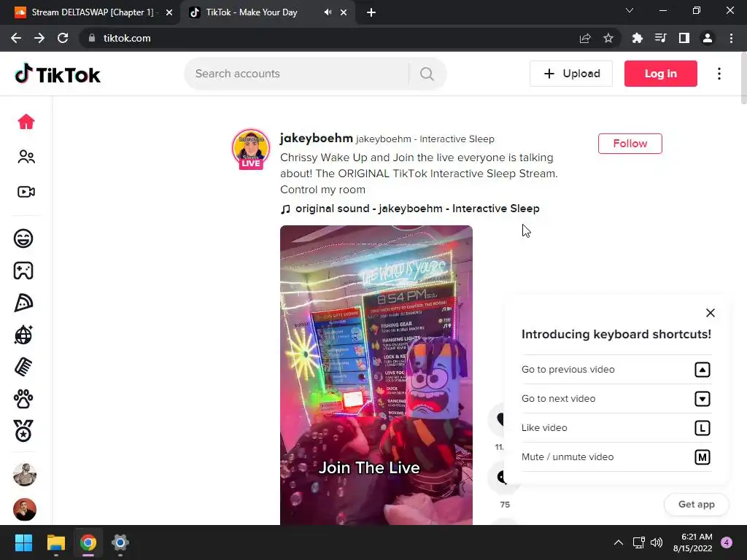Screen dimensions: 747x560
Task: Open original sound - jakeyboehm music link
Action: [410, 209]
